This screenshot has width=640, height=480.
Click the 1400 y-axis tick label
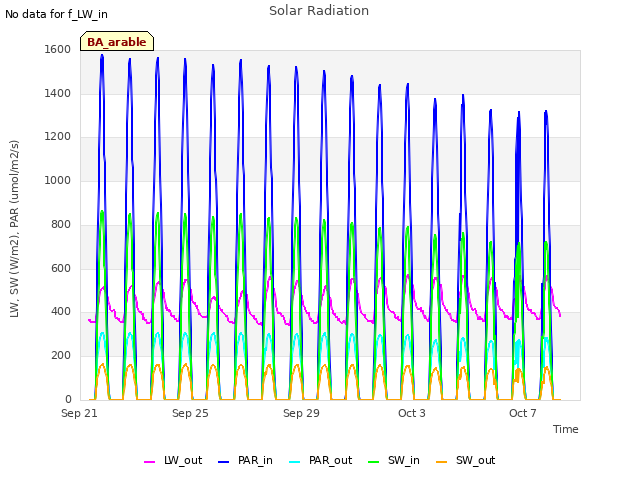coord(58,93)
